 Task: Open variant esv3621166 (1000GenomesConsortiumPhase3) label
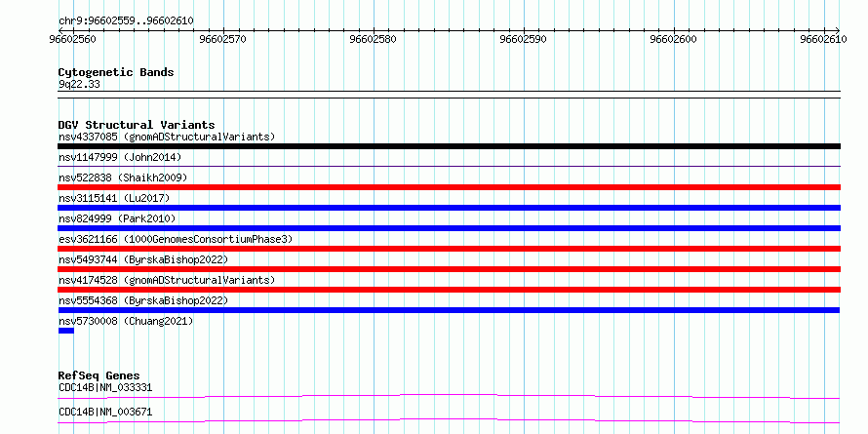[176, 239]
